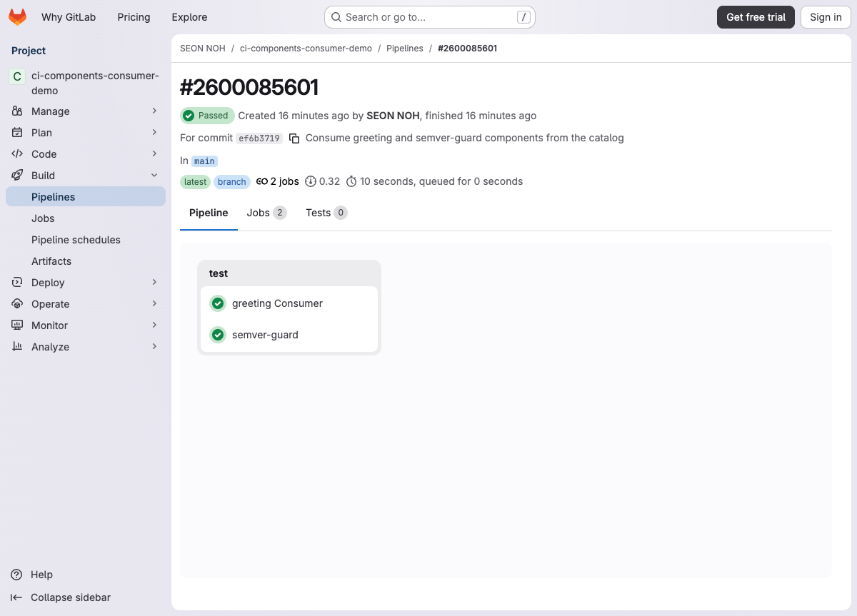Image resolution: width=857 pixels, height=616 pixels.
Task: Click the Plan calendar icon
Action: click(17, 133)
